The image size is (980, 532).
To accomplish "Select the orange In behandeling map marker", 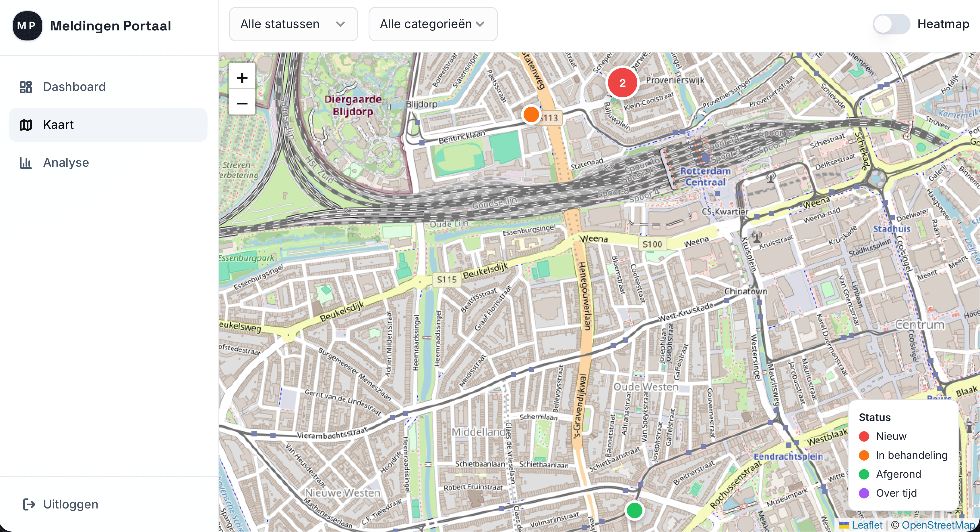I will pos(531,114).
